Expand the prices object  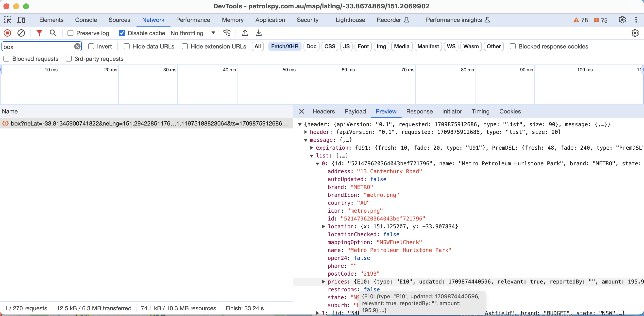(x=323, y=282)
